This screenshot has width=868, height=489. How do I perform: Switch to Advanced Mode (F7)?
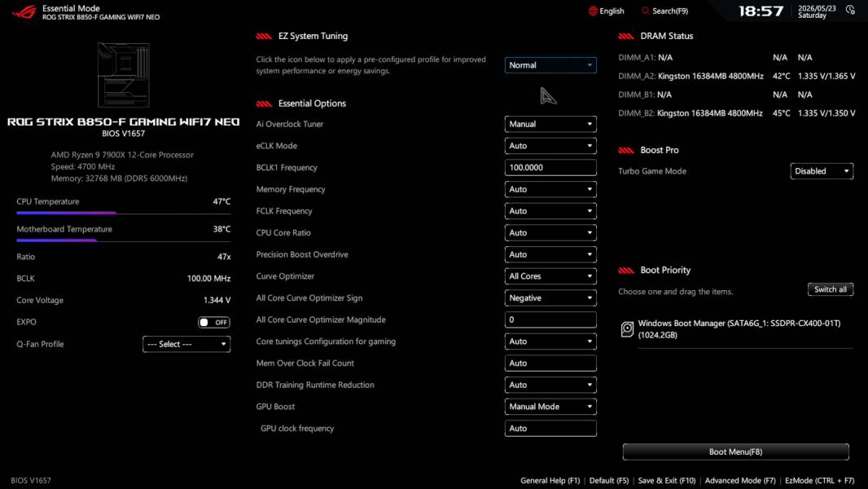pos(740,481)
